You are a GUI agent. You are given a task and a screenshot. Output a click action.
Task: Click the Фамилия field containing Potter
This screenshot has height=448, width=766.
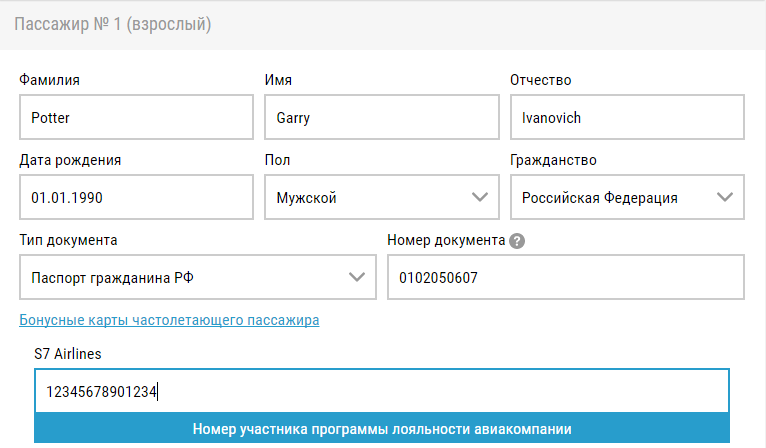pos(136,117)
